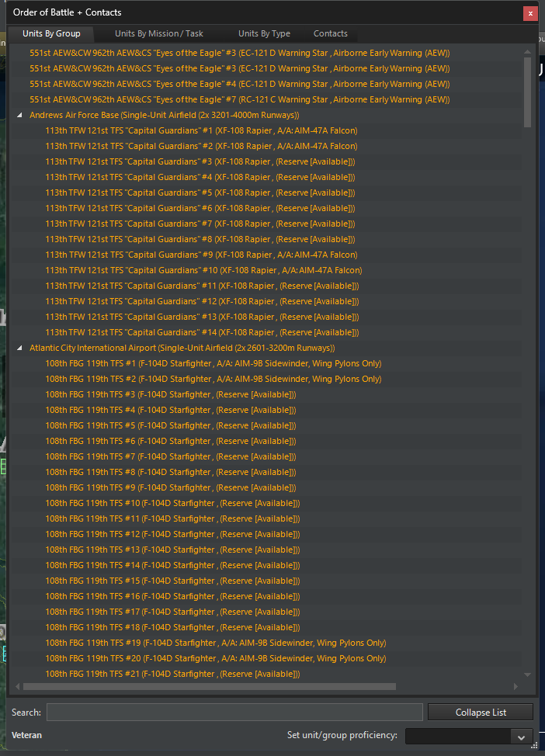Select Andrews Air Force Base airfield row

click(x=164, y=115)
